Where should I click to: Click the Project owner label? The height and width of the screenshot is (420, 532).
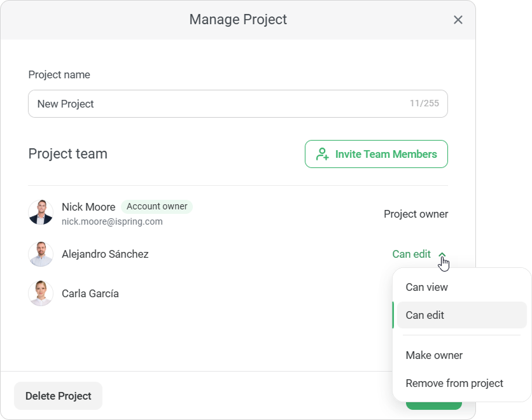tap(416, 214)
